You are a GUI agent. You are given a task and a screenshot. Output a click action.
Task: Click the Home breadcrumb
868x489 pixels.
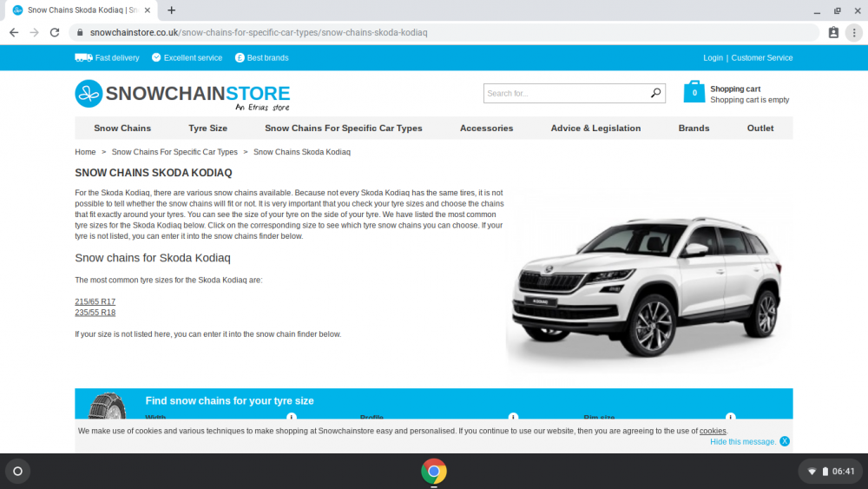85,152
